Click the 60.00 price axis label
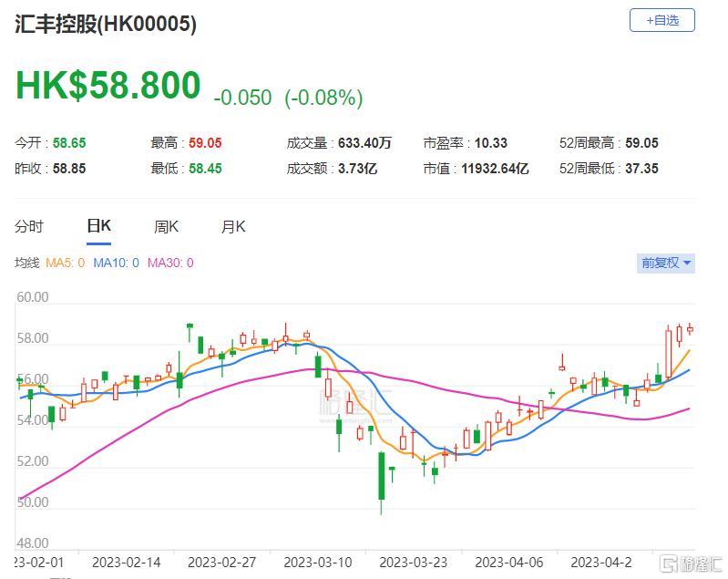Image resolution: width=728 pixels, height=579 pixels. tap(33, 297)
